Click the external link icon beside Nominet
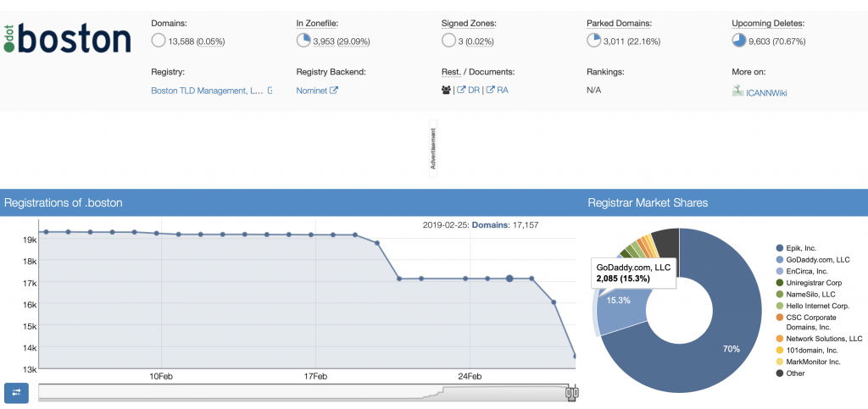This screenshot has height=409, width=868. (x=334, y=90)
